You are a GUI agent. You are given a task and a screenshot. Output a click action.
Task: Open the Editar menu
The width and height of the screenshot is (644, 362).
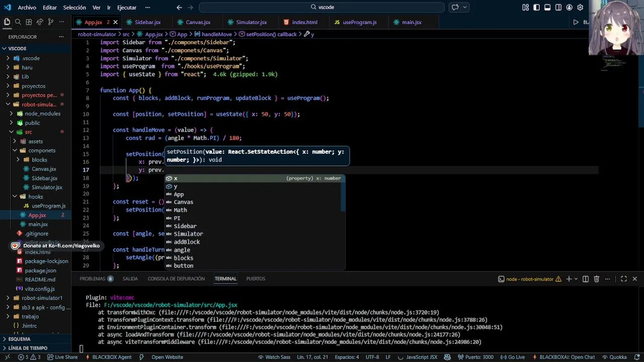(x=50, y=8)
